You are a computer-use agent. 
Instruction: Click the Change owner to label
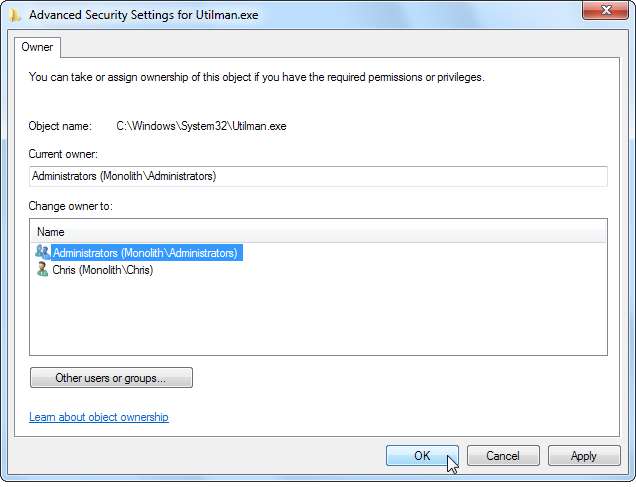pyautogui.click(x=71, y=206)
